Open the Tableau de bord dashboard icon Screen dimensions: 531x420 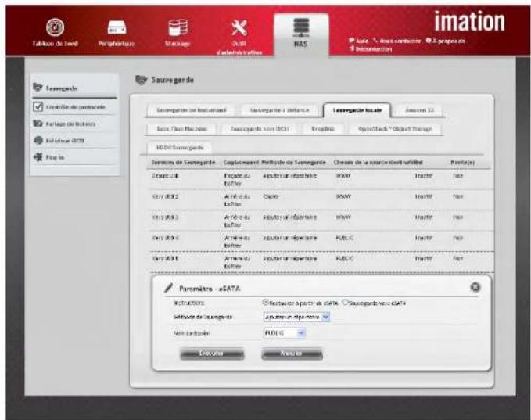55,27
